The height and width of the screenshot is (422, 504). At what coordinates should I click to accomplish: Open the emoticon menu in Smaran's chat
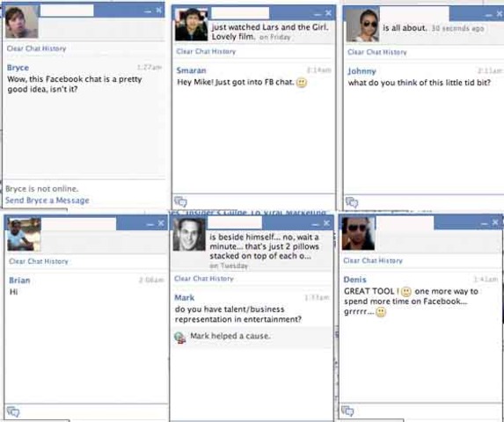pos(180,201)
